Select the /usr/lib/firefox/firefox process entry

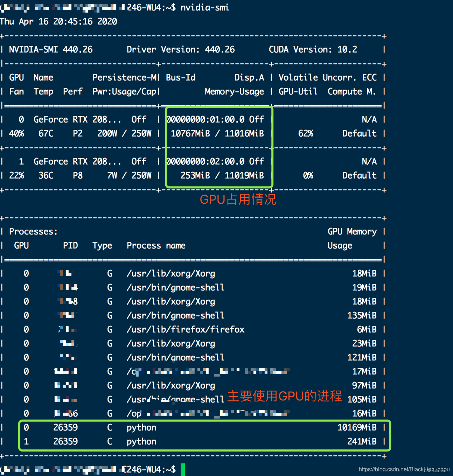[x=186, y=329]
